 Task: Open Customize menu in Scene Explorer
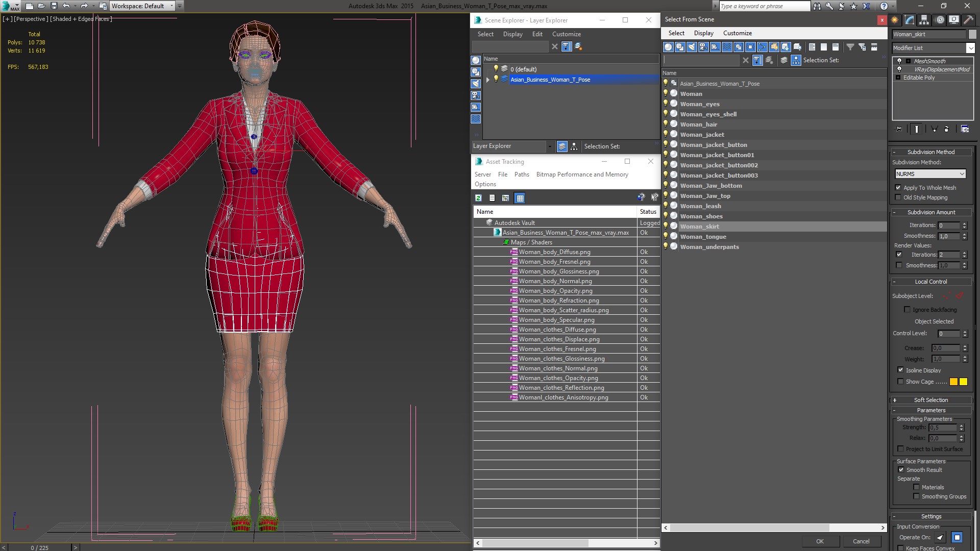[566, 34]
